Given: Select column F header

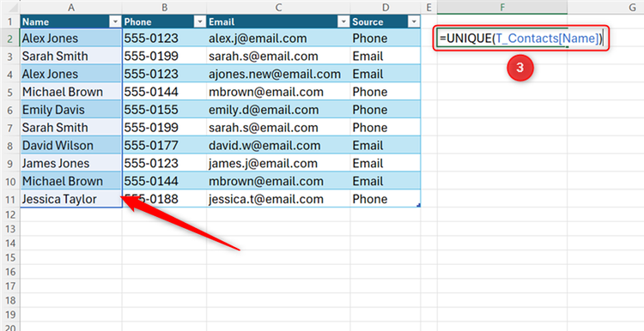Looking at the screenshot, I should pyautogui.click(x=502, y=7).
